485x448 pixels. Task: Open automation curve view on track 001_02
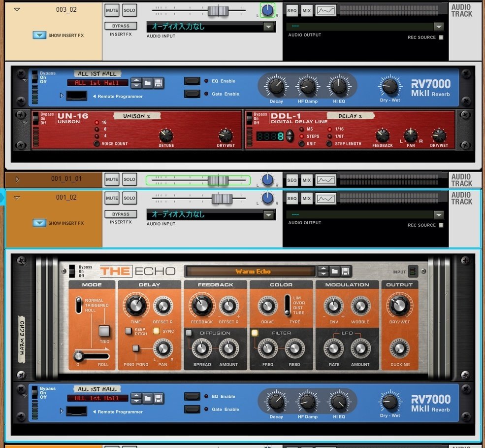325,199
